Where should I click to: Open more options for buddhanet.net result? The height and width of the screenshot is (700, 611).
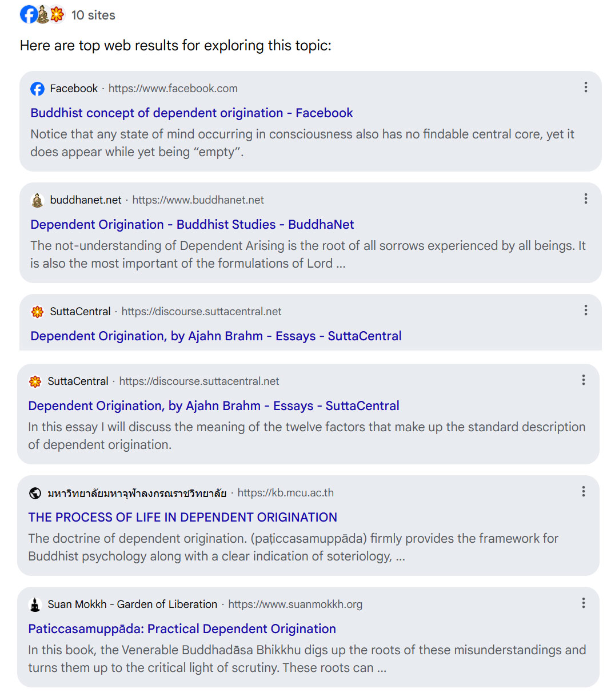(x=585, y=198)
